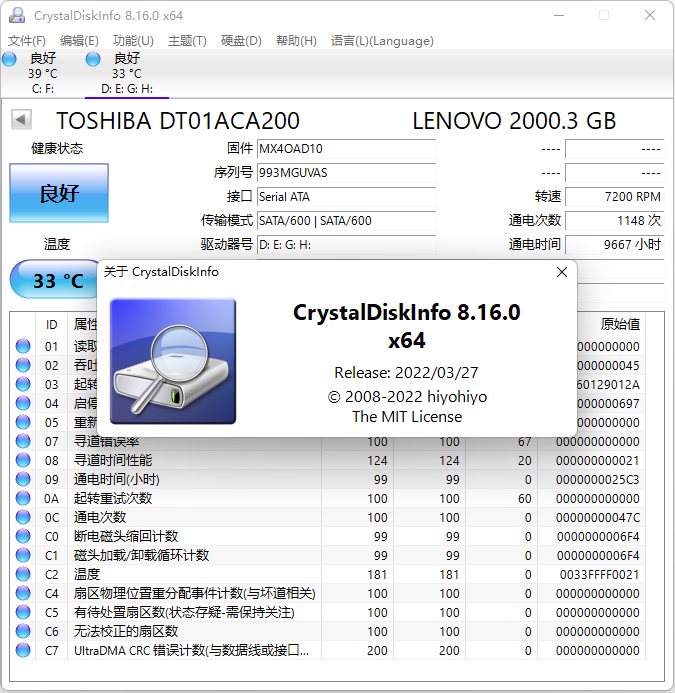675x693 pixels.
Task: Click status orb for attribute ID 03
Action: pos(23,384)
